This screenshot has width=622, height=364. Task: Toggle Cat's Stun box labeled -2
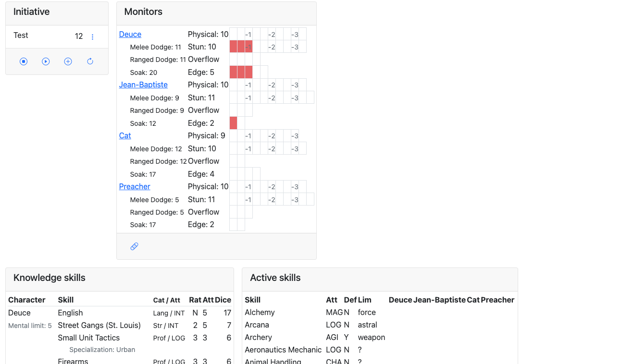coord(272,148)
